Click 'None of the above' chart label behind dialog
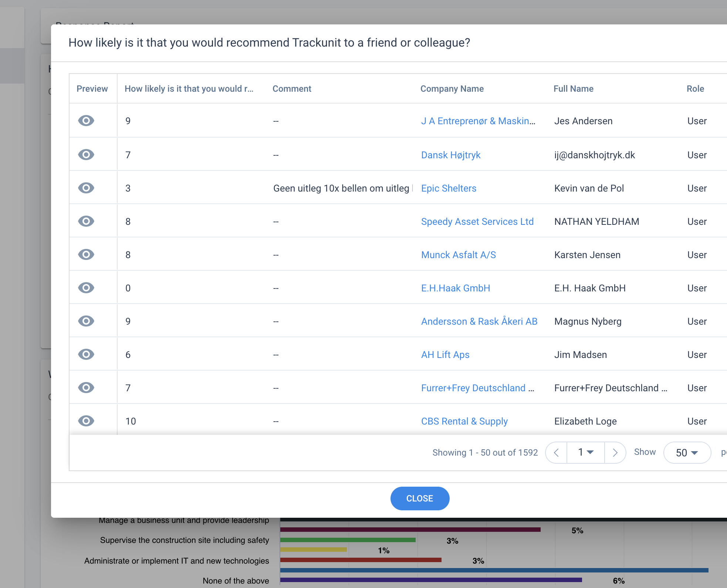The height and width of the screenshot is (588, 727). [236, 581]
